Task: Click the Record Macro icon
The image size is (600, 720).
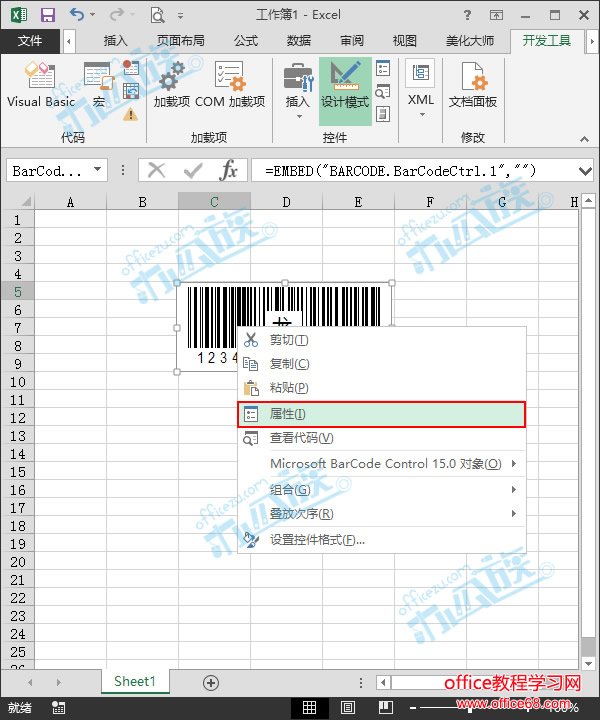Action: click(131, 68)
